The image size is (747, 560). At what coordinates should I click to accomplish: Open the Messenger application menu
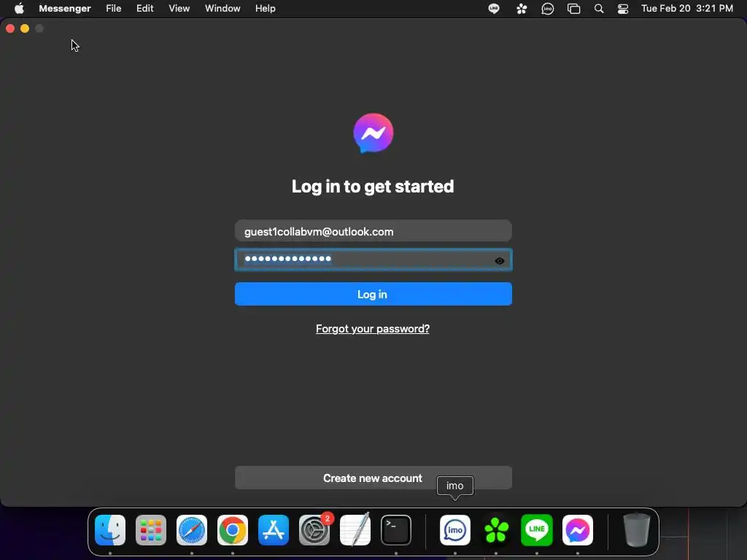click(x=65, y=9)
